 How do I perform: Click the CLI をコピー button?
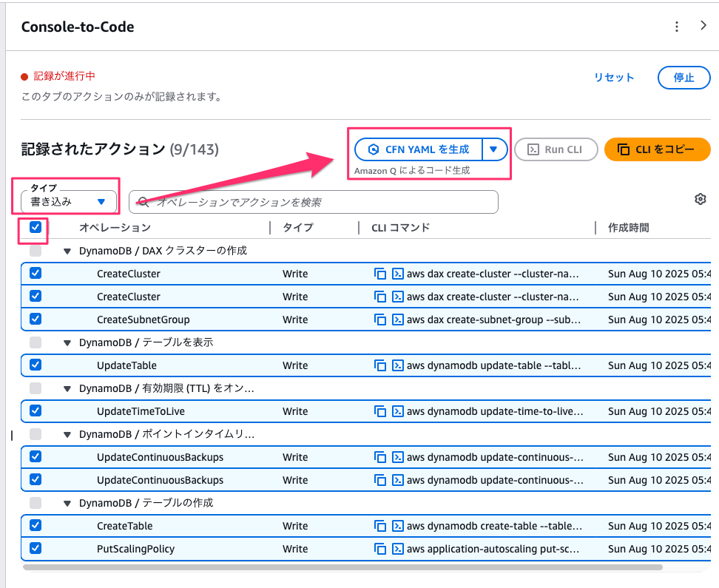point(658,149)
